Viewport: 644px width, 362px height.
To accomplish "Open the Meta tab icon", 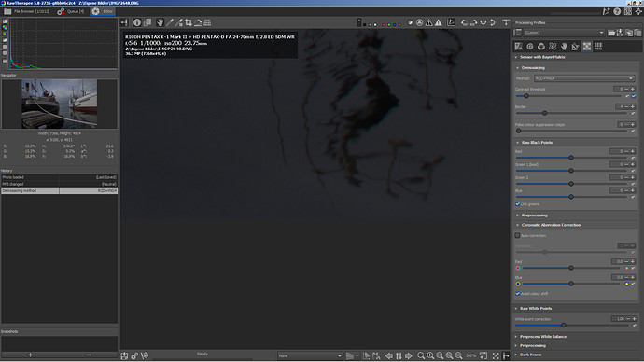I will coord(598,47).
